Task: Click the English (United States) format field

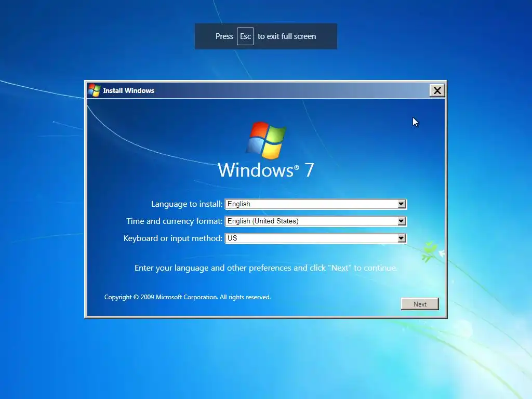Action: pos(315,221)
